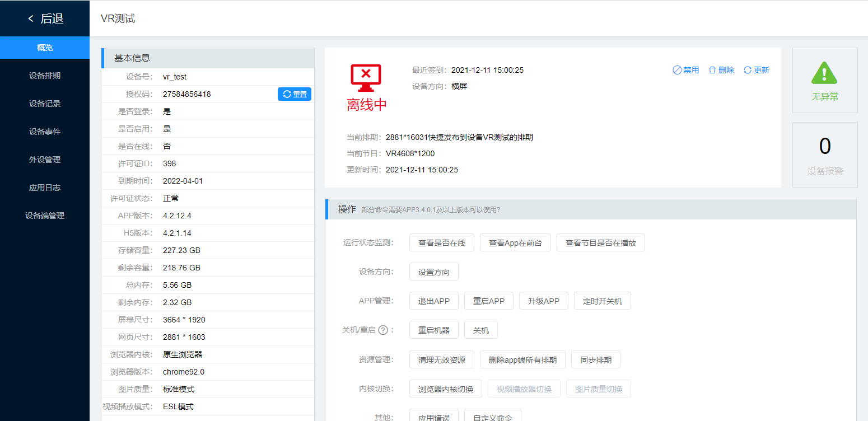Click the 基本信息 panel header

click(x=208, y=58)
